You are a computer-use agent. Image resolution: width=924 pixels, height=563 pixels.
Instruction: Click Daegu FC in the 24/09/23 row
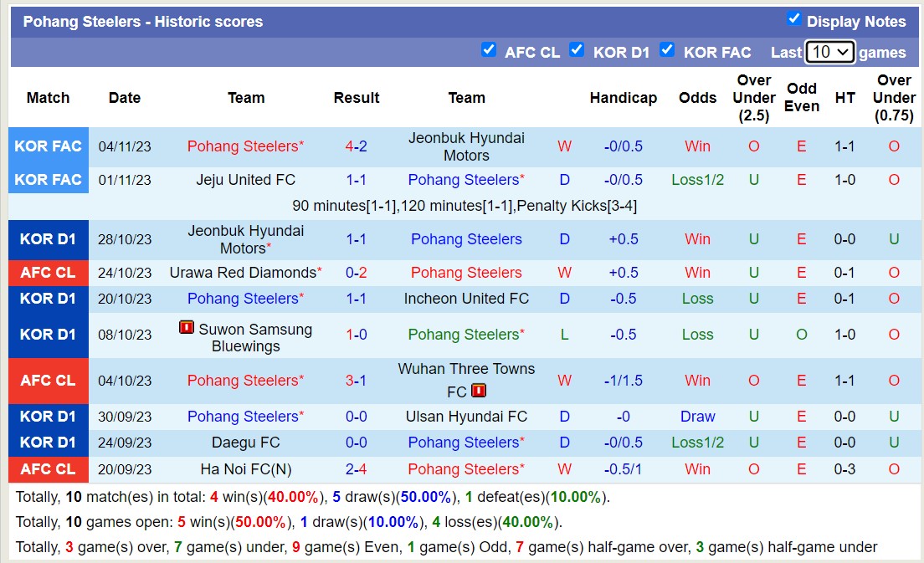(246, 443)
